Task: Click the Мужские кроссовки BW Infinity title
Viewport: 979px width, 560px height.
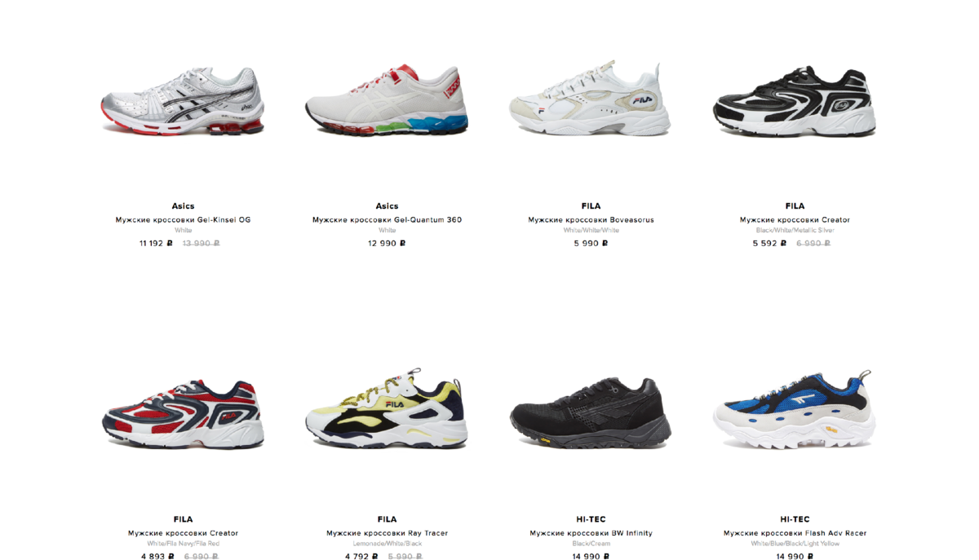Action: [x=591, y=533]
